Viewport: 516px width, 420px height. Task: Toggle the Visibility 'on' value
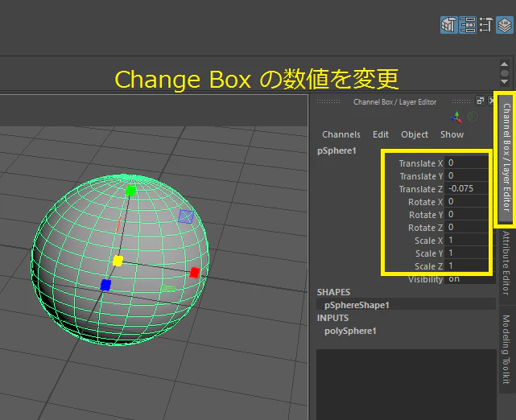point(469,279)
